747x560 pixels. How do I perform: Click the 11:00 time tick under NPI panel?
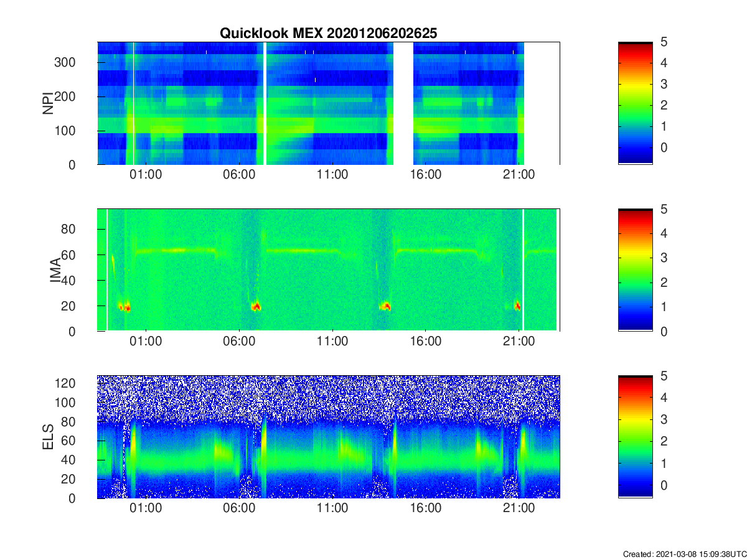pos(332,175)
